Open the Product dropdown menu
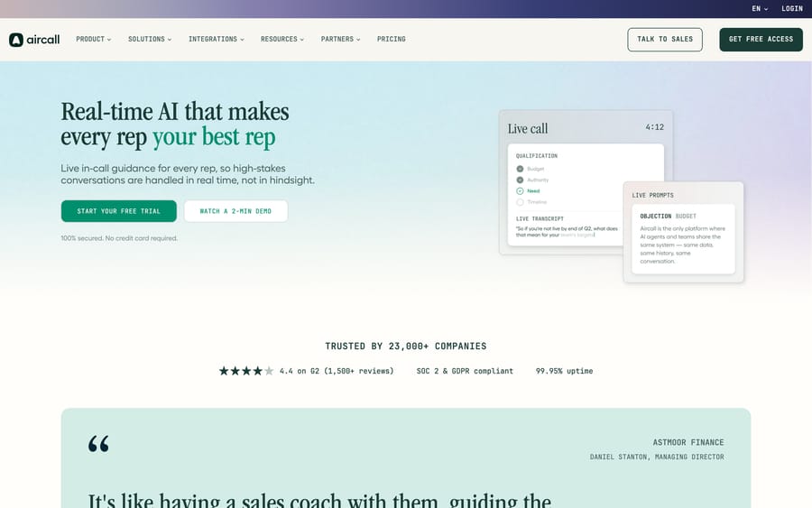812x508 pixels. [x=93, y=40]
